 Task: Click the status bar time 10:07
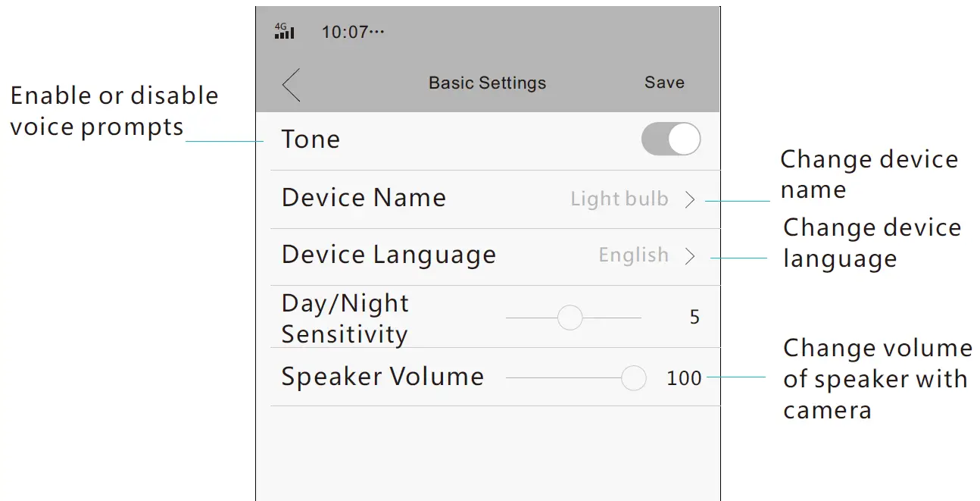tap(353, 33)
